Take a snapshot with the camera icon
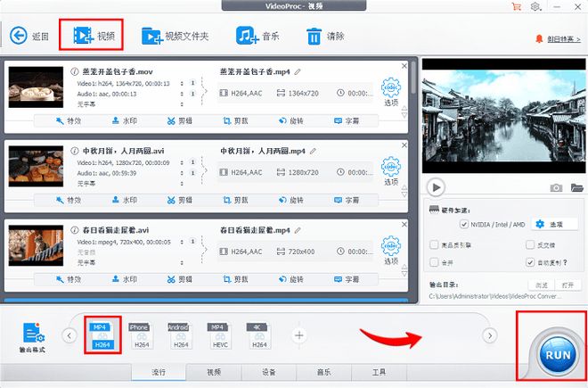The width and height of the screenshot is (588, 388). (x=556, y=187)
